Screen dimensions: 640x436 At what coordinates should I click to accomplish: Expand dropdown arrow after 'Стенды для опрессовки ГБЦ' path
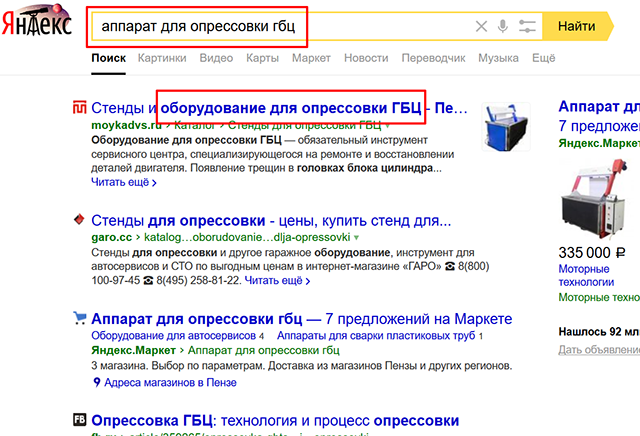coord(387,125)
